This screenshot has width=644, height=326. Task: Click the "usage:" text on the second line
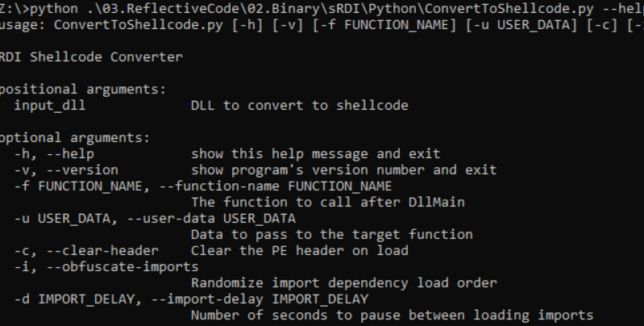(x=18, y=24)
